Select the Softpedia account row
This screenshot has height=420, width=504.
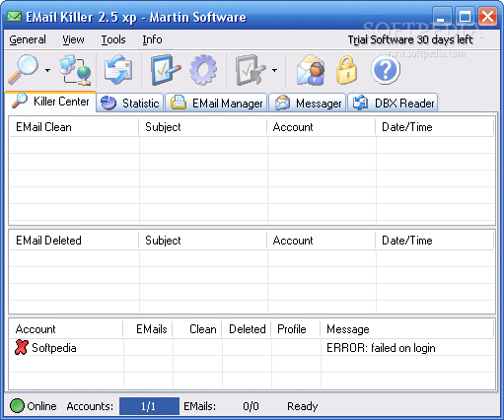pos(252,348)
